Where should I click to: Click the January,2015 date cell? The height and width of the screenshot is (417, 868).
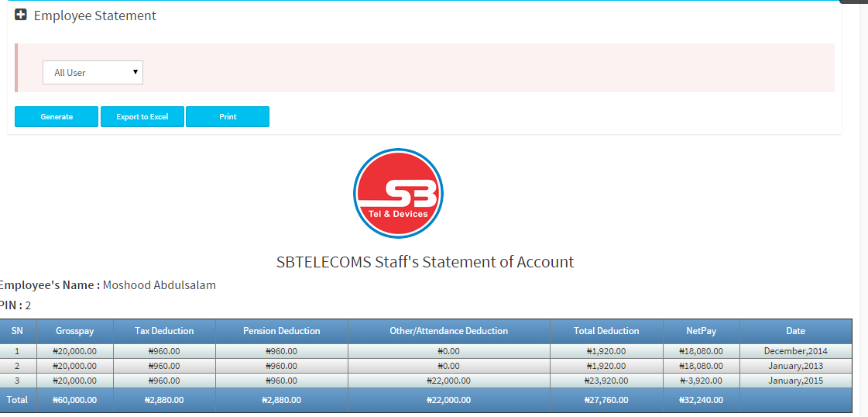point(795,381)
